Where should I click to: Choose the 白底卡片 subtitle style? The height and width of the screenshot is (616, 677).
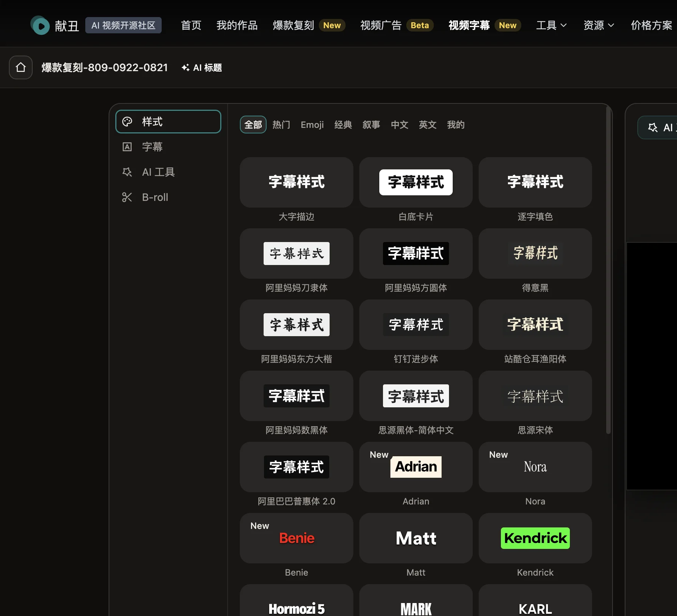point(416,182)
